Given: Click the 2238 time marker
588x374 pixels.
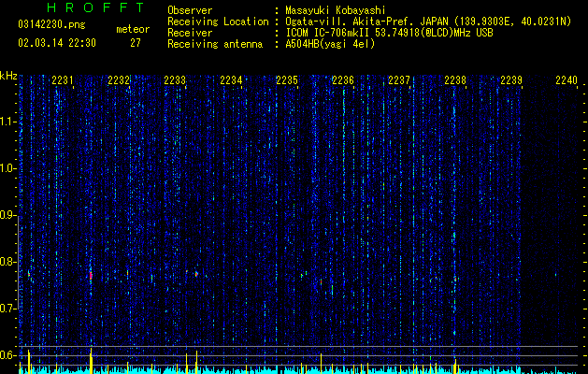Looking at the screenshot, I should [x=455, y=80].
